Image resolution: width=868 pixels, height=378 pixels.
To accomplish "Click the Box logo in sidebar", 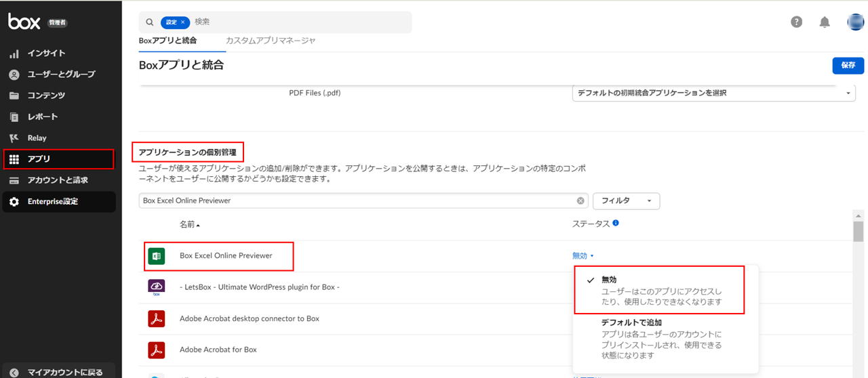I will [23, 22].
